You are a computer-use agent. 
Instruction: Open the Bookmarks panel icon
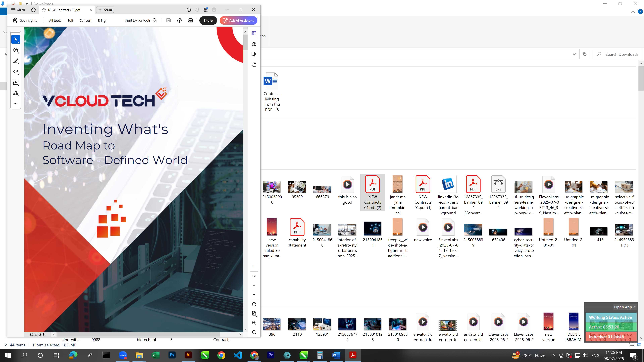tap(254, 54)
